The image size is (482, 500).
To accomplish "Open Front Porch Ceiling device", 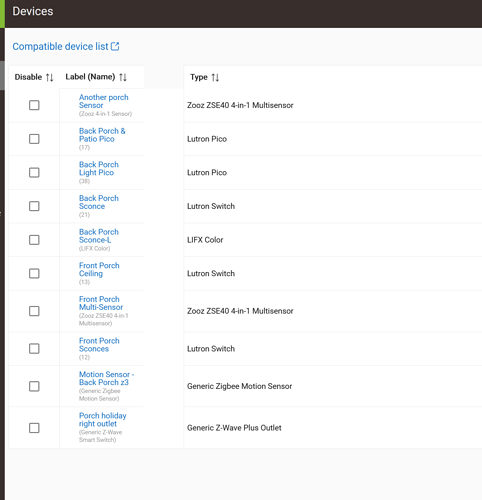I will (99, 270).
